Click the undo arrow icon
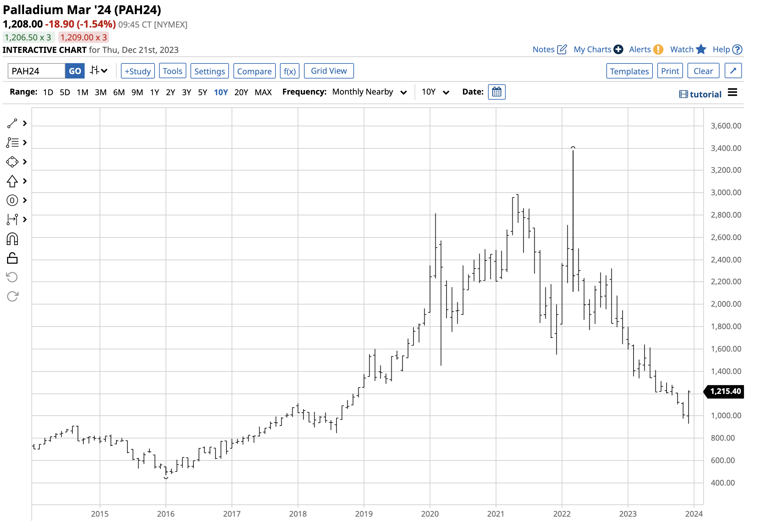 pyautogui.click(x=12, y=277)
